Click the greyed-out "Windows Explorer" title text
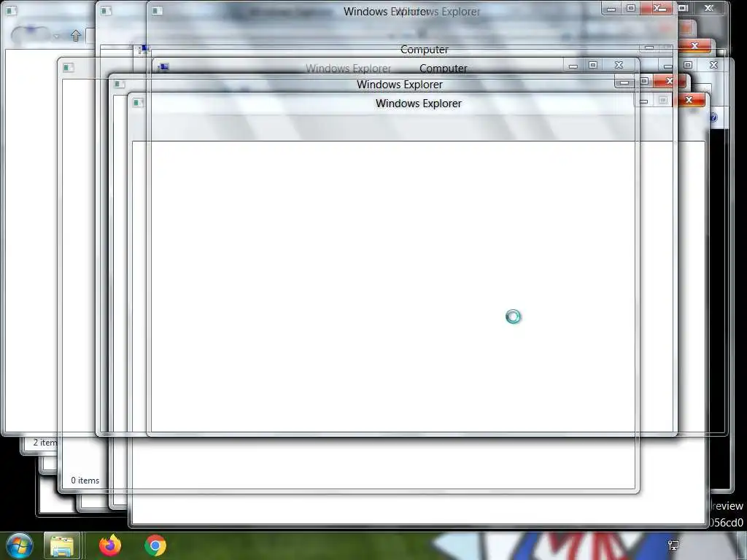This screenshot has height=560, width=747. tap(348, 69)
